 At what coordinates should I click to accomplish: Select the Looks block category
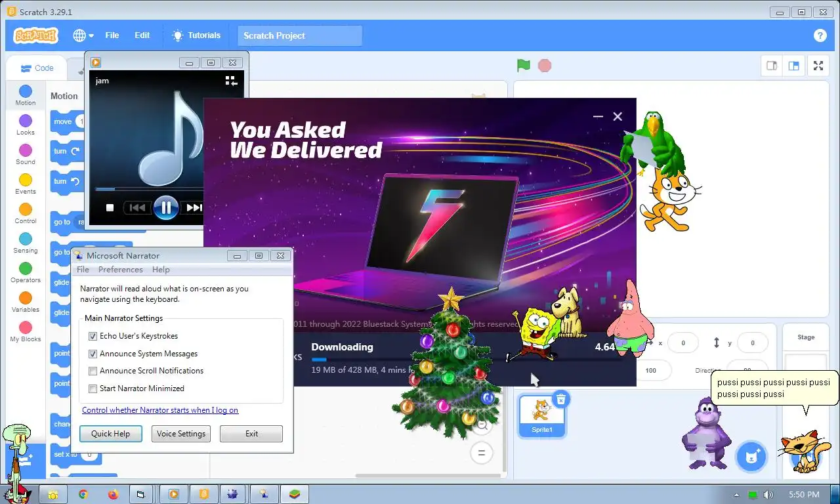26,125
